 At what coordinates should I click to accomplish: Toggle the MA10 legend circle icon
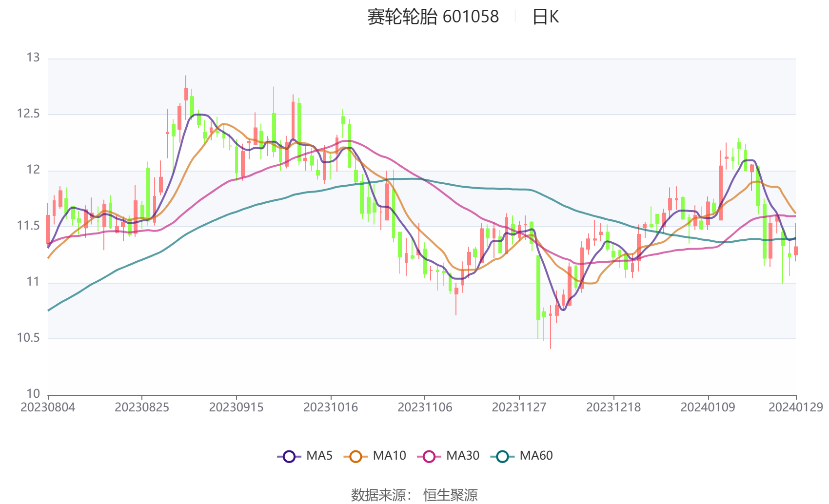coord(355,457)
